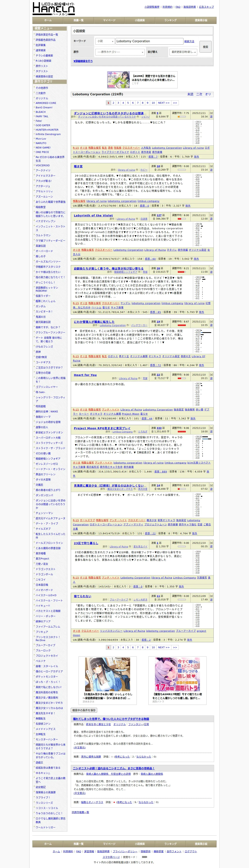
Task: Open the 小説 search-type dropdown
Action: (105, 41)
